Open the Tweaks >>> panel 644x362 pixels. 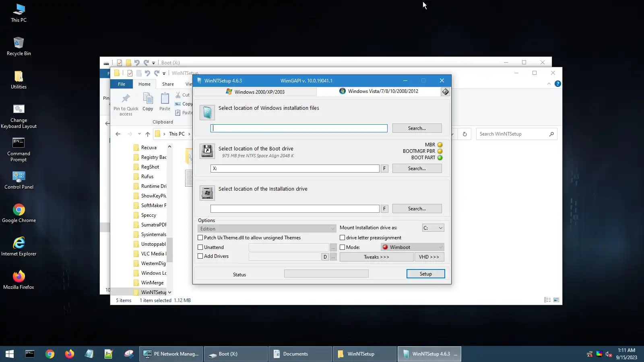click(376, 257)
